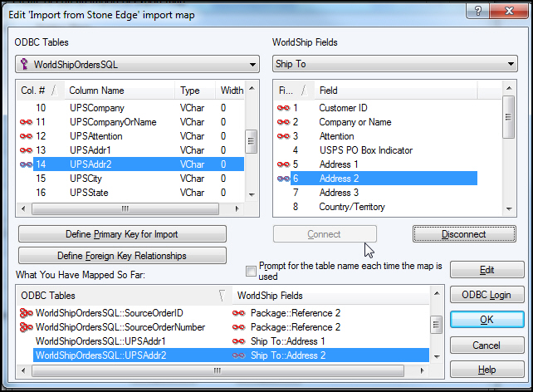The height and width of the screenshot is (392, 533).
Task: Click link icon for Customer ID field
Action: 283,108
